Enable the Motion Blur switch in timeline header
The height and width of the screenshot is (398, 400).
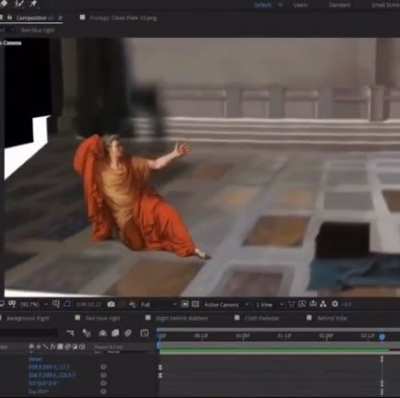point(128,333)
